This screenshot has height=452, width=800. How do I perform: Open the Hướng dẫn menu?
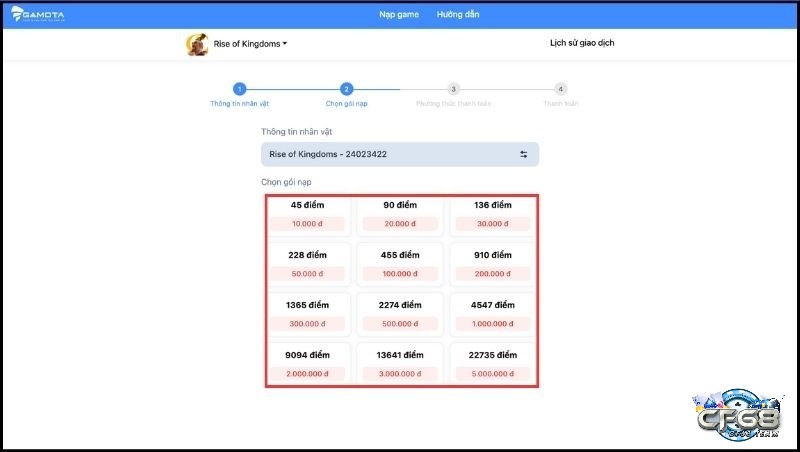click(x=458, y=14)
